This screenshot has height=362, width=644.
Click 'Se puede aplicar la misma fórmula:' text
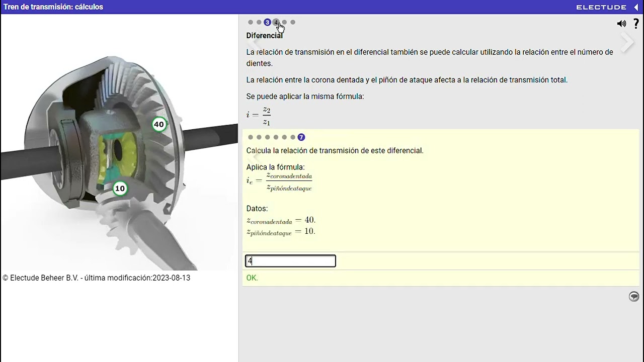(305, 96)
